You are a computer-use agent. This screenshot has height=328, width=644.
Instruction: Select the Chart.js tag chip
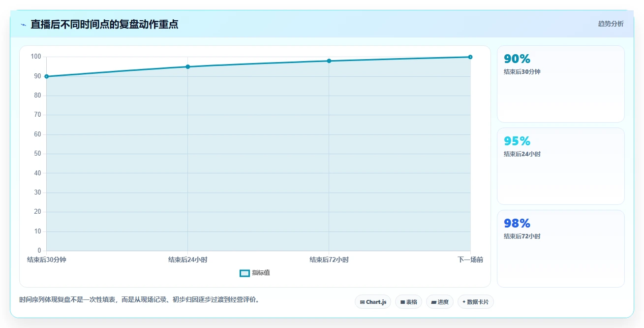pos(373,302)
